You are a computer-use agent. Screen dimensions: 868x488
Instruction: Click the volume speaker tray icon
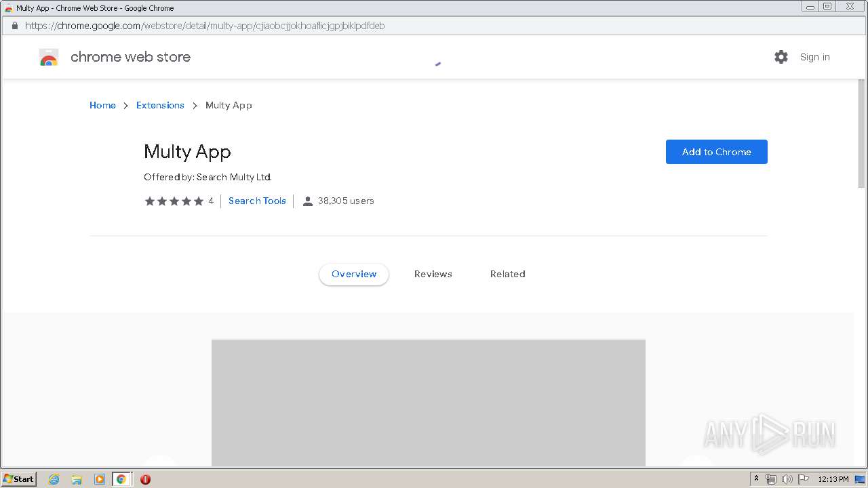pos(787,479)
